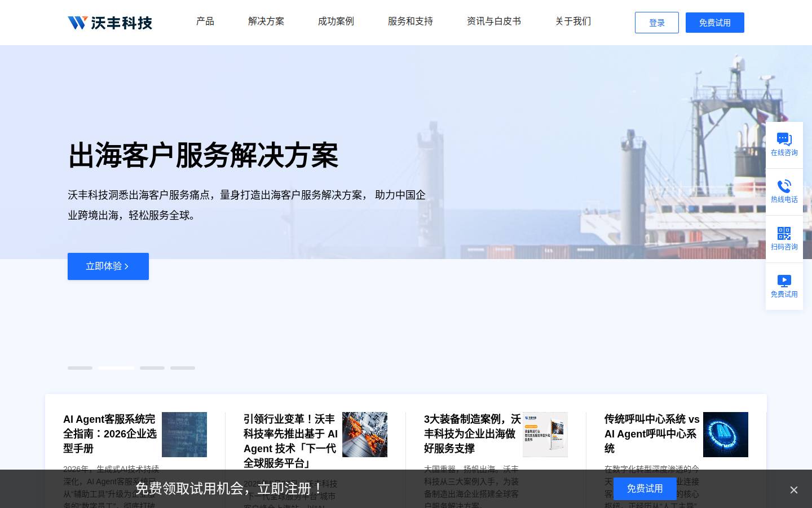Select the second carousel indicator

coord(116,368)
